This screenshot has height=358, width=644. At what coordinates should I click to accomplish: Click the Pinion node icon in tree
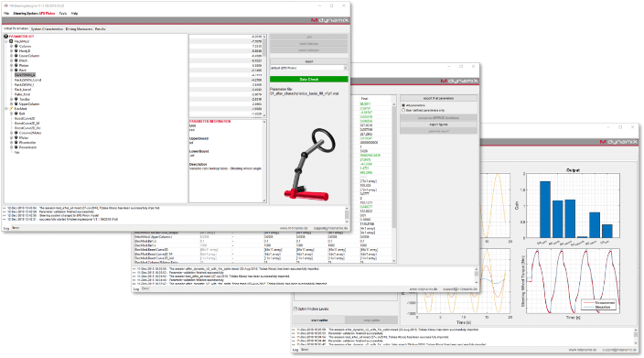click(16, 65)
